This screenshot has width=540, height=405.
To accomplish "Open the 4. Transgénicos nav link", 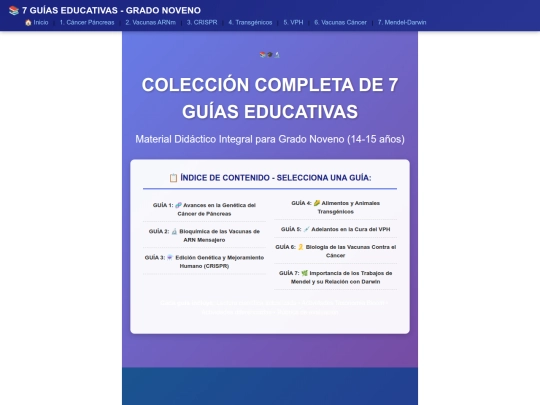I will [250, 22].
